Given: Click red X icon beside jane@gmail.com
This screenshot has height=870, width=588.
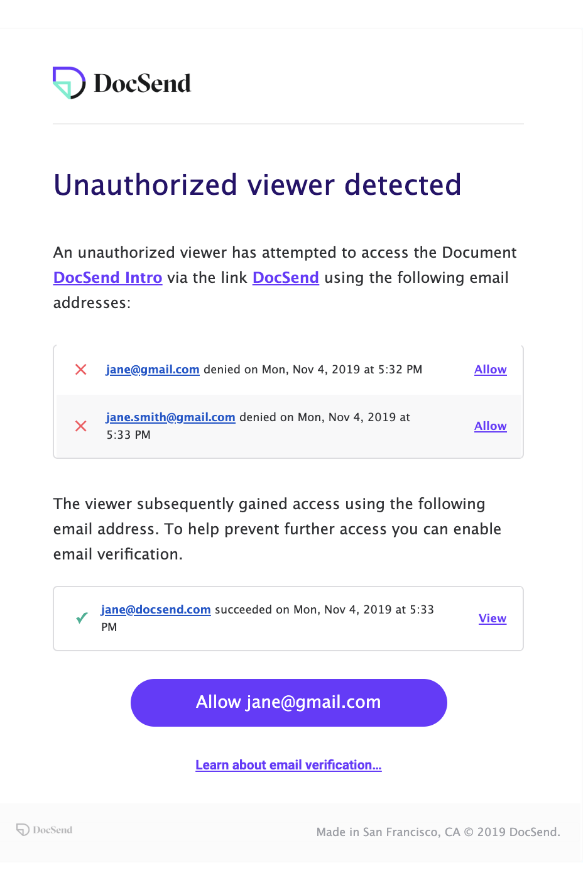Looking at the screenshot, I should coord(81,370).
